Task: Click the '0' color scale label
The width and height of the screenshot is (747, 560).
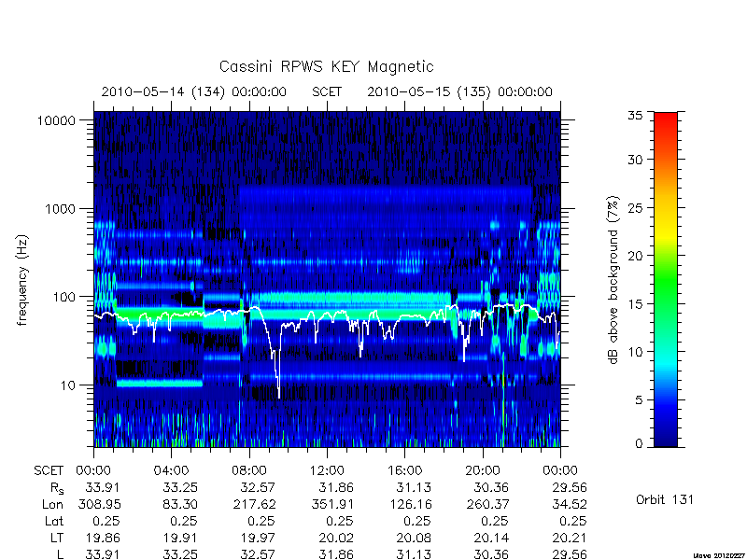Action: tap(639, 444)
